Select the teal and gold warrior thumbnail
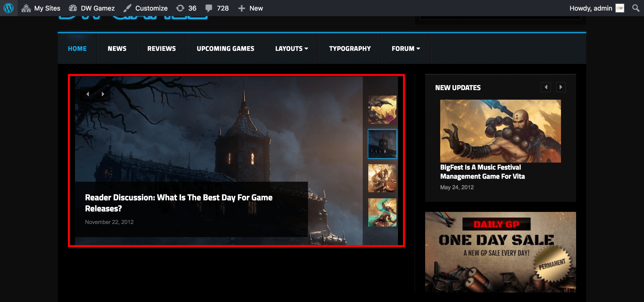Image resolution: width=644 pixels, height=302 pixels. (382, 212)
